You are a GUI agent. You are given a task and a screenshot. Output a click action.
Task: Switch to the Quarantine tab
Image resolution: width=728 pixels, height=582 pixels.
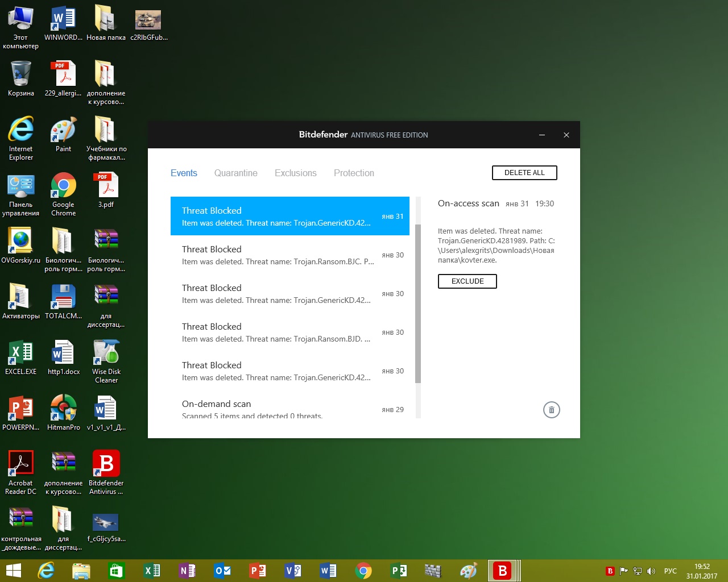click(x=235, y=173)
